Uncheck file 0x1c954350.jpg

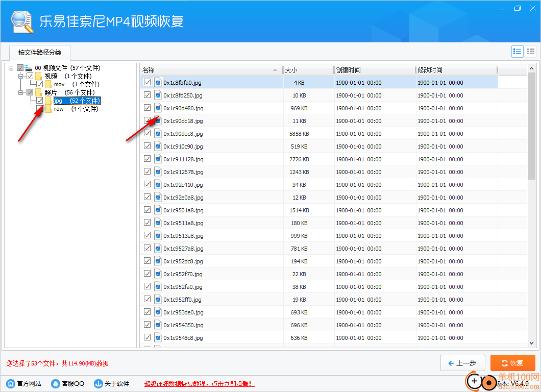[x=147, y=325]
